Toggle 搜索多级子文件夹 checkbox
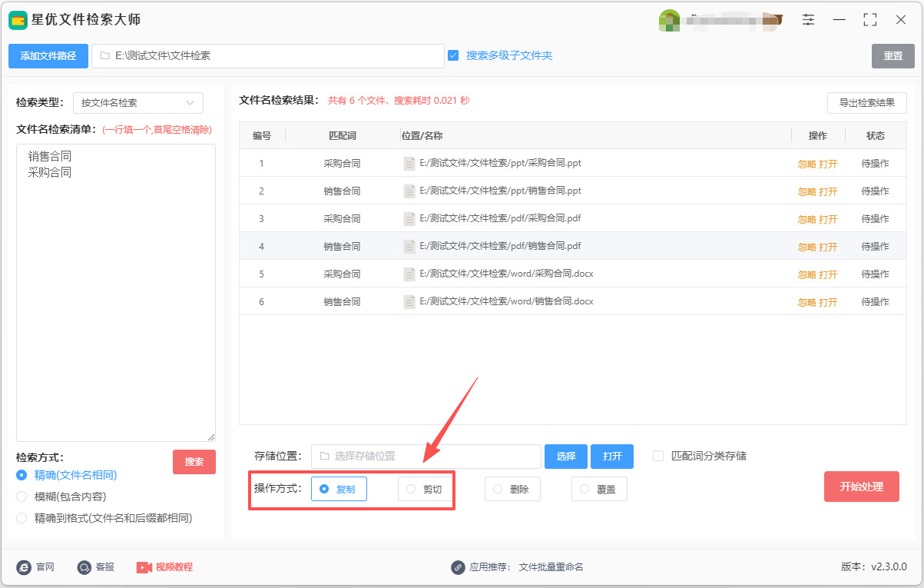Screen dimensions: 924x588 [x=453, y=55]
